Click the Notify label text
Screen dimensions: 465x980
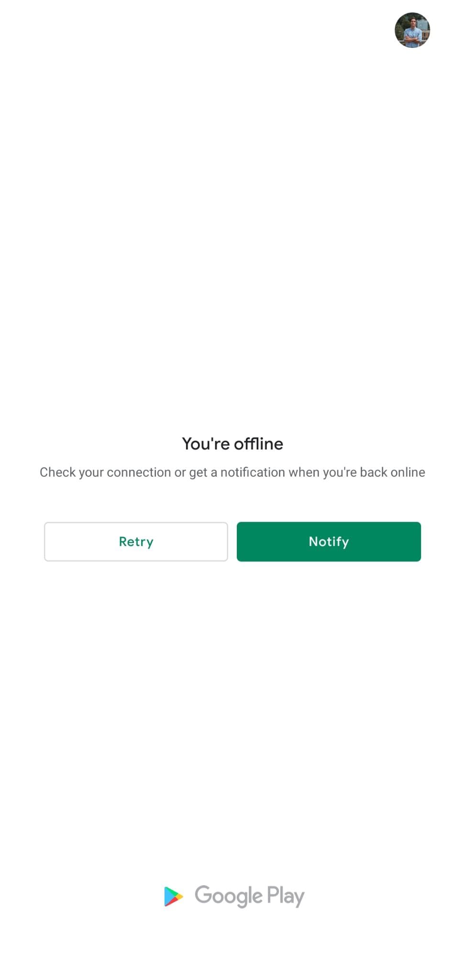pyautogui.click(x=329, y=542)
